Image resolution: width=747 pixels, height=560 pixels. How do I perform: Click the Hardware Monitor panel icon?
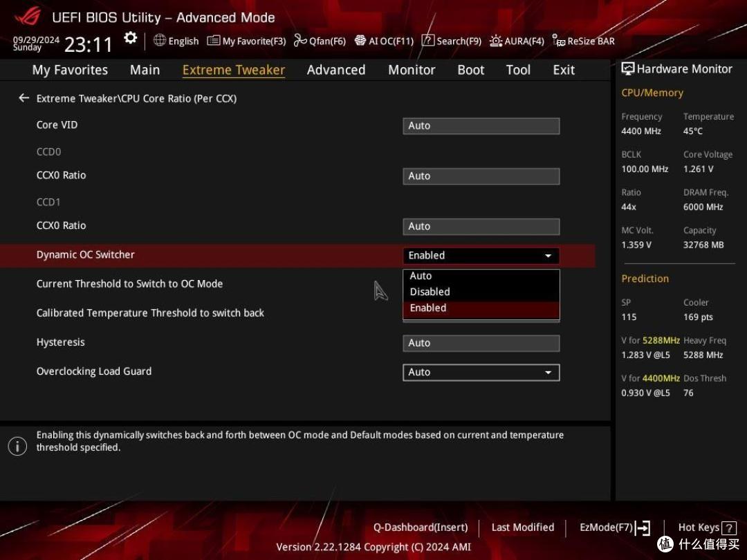tap(628, 68)
